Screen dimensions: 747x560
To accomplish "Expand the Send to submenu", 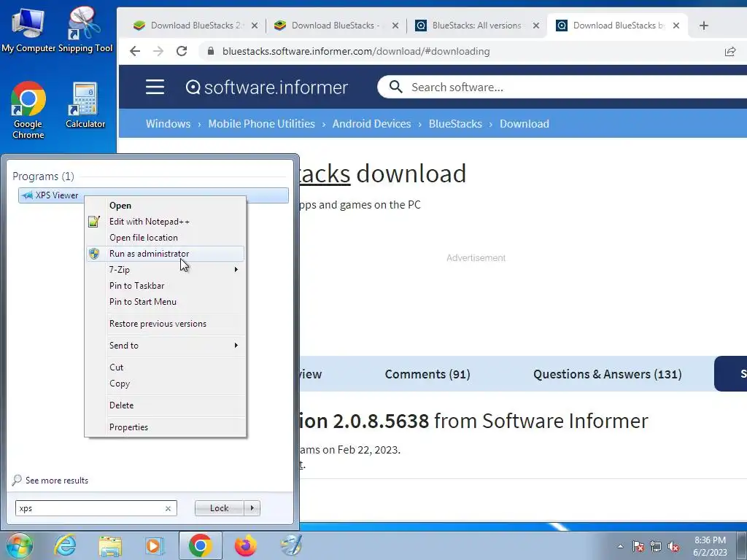I will coord(236,345).
